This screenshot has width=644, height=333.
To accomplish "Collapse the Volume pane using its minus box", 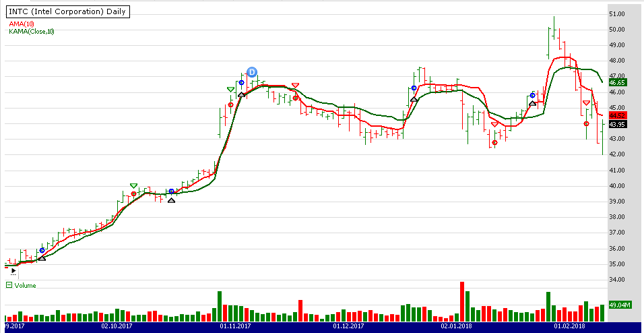I will (9, 285).
